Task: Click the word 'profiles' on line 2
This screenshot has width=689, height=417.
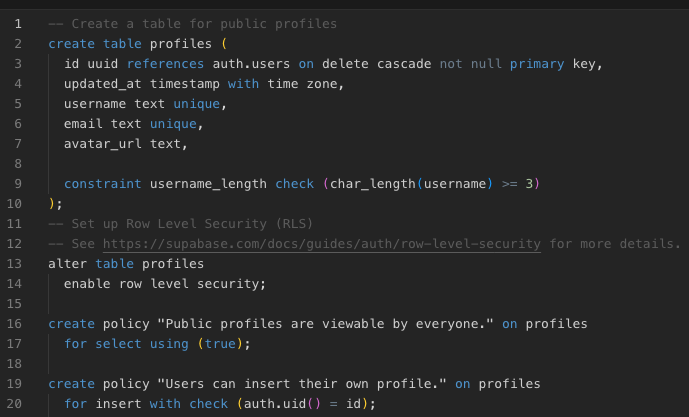Action: [x=181, y=44]
